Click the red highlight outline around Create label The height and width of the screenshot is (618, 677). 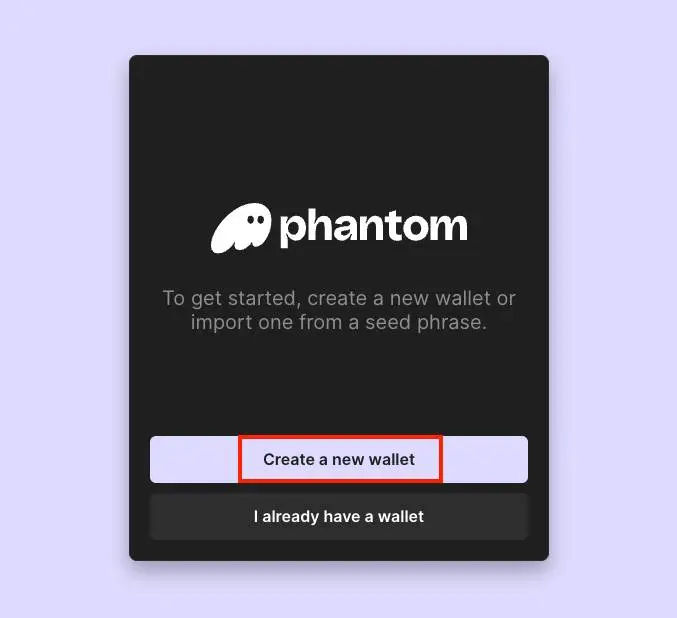click(x=340, y=437)
